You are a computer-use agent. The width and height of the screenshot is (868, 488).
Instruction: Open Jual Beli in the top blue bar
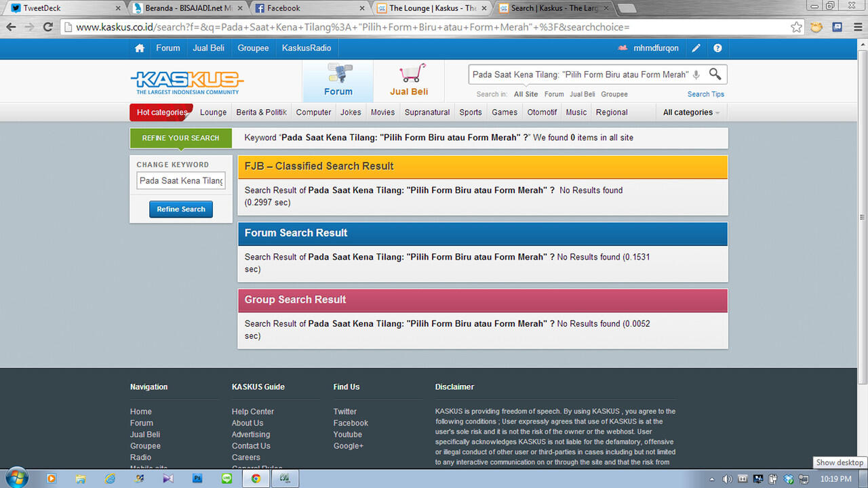click(209, 48)
